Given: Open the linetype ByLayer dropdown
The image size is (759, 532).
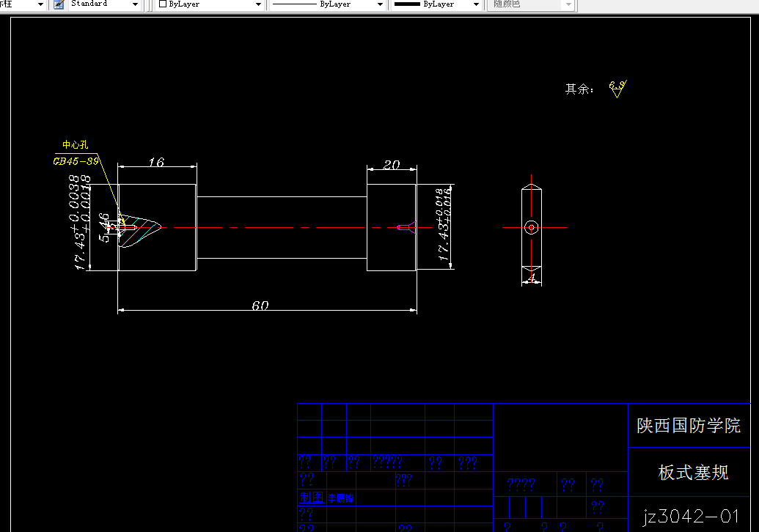Looking at the screenshot, I should click(x=380, y=4).
